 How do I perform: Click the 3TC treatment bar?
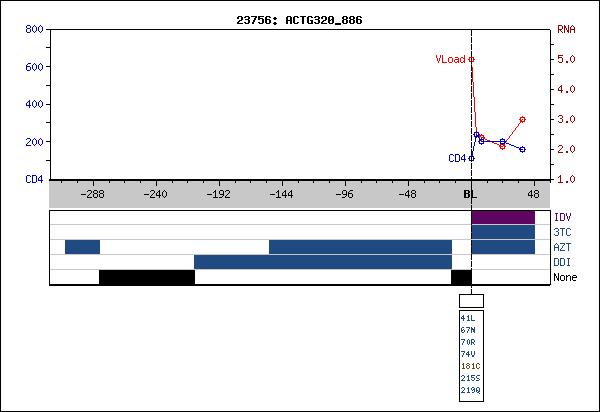tap(502, 232)
